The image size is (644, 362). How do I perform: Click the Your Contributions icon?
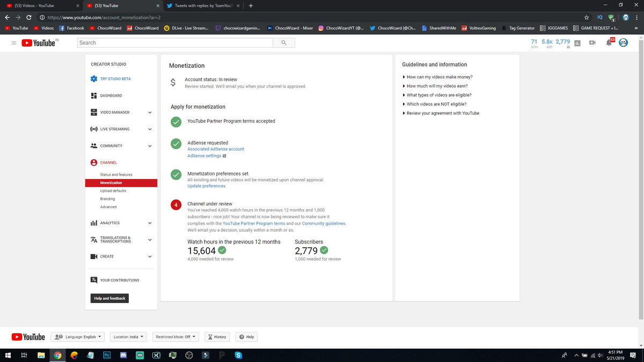[x=94, y=280]
